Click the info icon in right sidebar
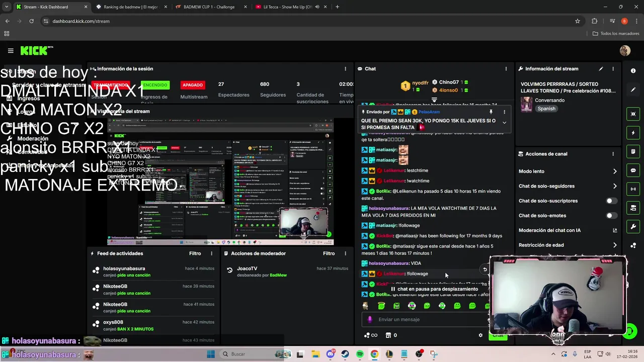This screenshot has width=644, height=362. [633, 71]
